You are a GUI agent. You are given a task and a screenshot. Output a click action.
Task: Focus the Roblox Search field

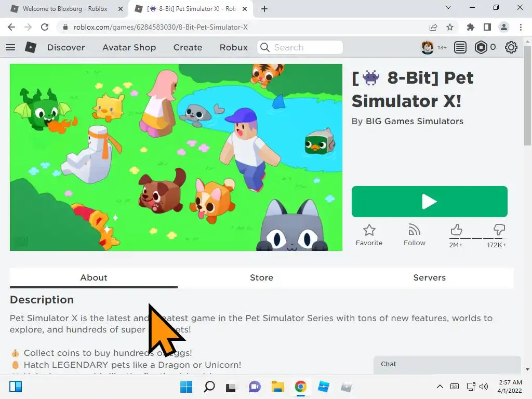point(300,47)
